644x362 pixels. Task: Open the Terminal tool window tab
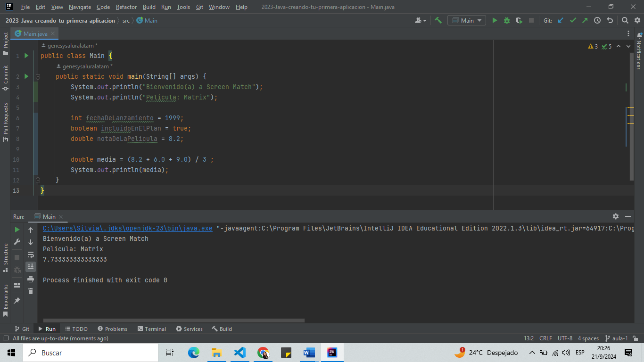point(151,329)
